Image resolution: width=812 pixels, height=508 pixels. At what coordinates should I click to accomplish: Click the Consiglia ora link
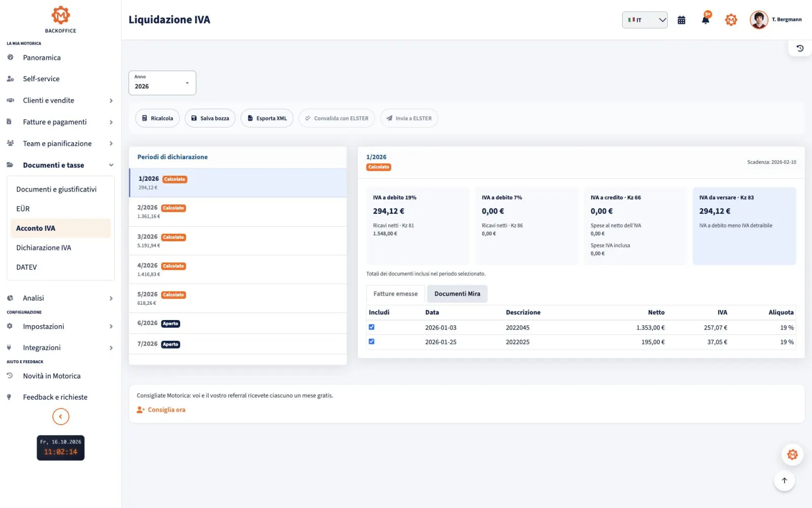[166, 409]
